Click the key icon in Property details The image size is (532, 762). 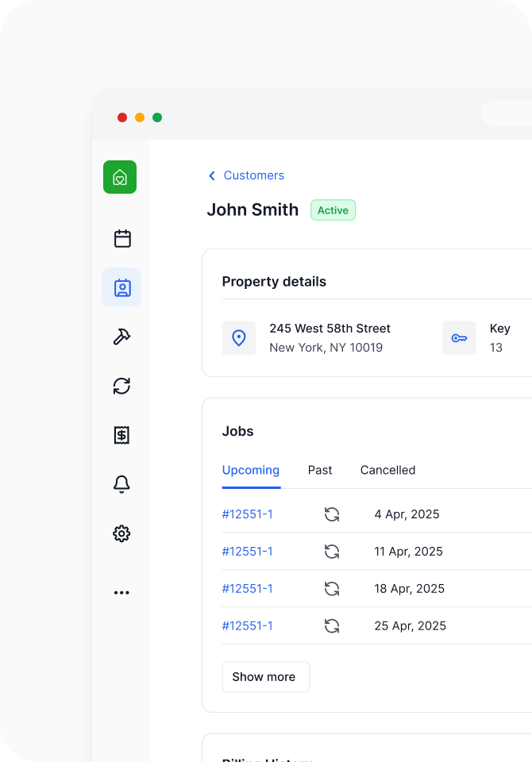pos(459,338)
